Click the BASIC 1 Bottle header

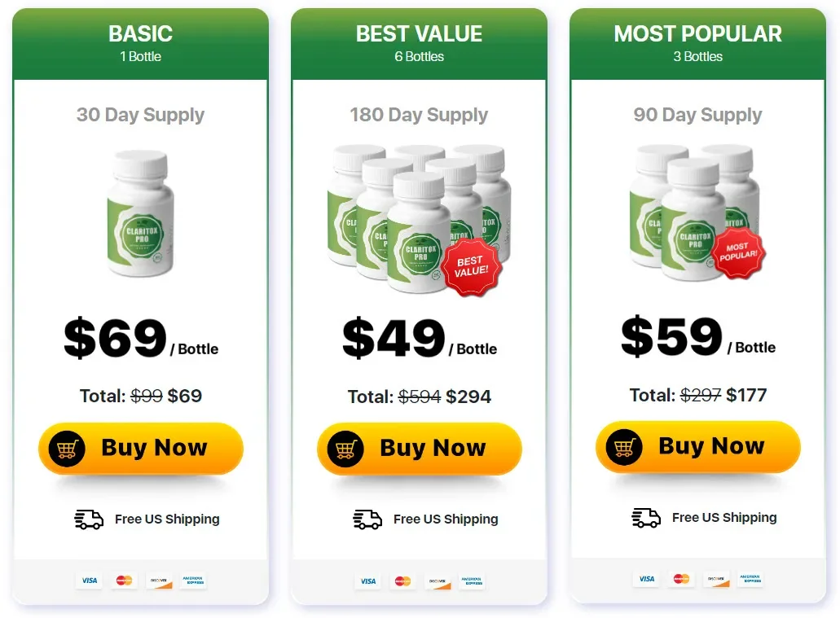140,42
